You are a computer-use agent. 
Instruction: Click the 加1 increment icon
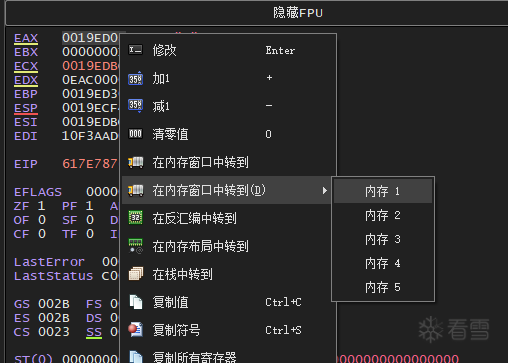135,79
